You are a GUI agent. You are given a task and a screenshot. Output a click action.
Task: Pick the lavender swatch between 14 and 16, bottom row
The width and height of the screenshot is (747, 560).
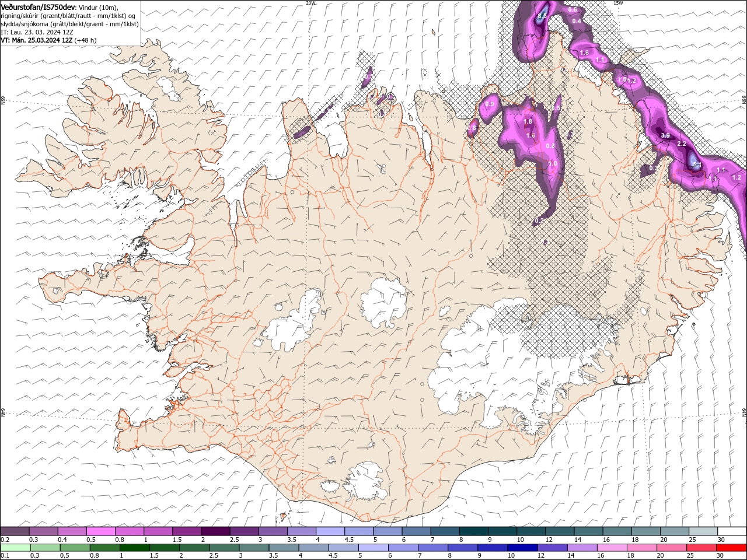pyautogui.click(x=582, y=548)
